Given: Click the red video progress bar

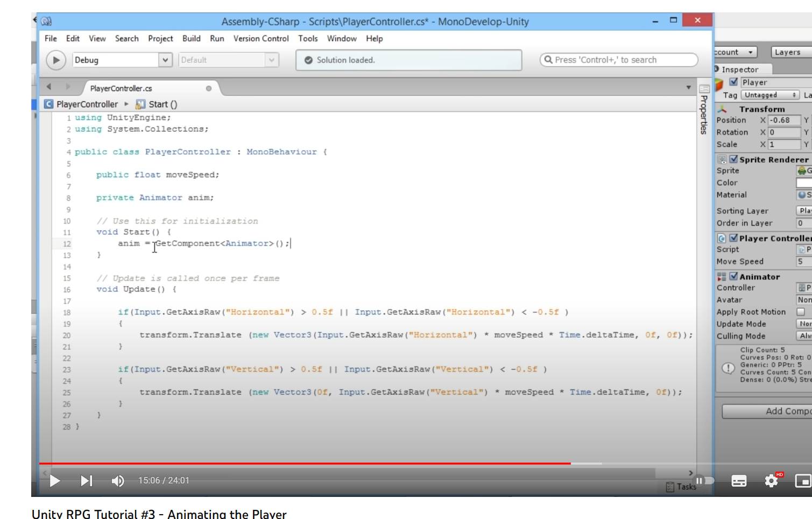Looking at the screenshot, I should coord(305,463).
